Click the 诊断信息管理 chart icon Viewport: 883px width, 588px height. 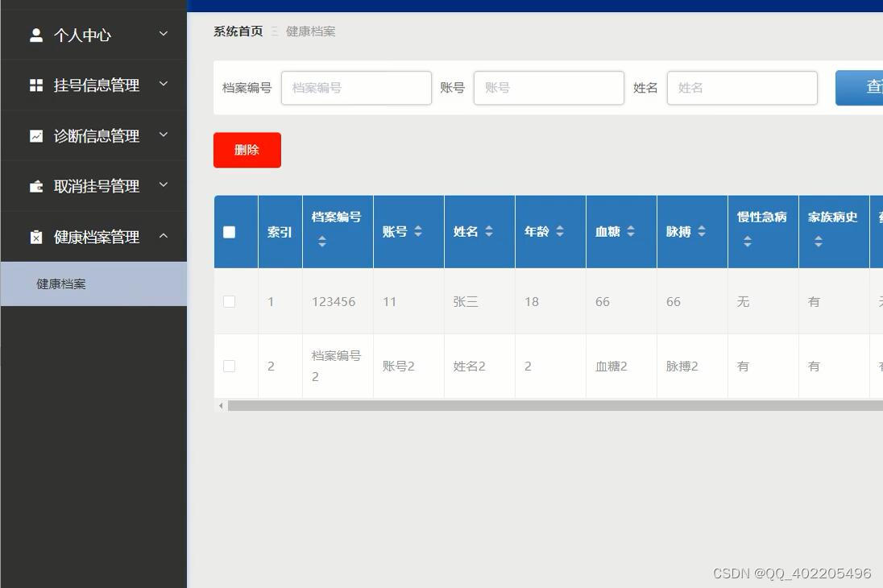click(35, 135)
